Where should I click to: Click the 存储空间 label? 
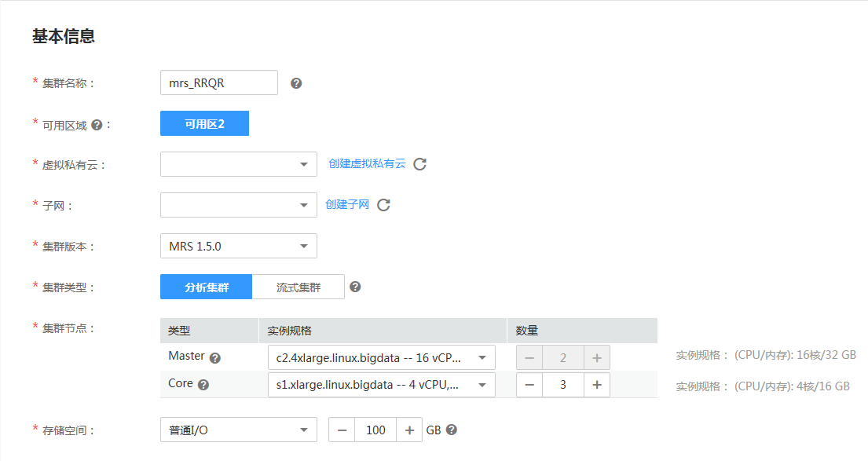click(x=68, y=430)
